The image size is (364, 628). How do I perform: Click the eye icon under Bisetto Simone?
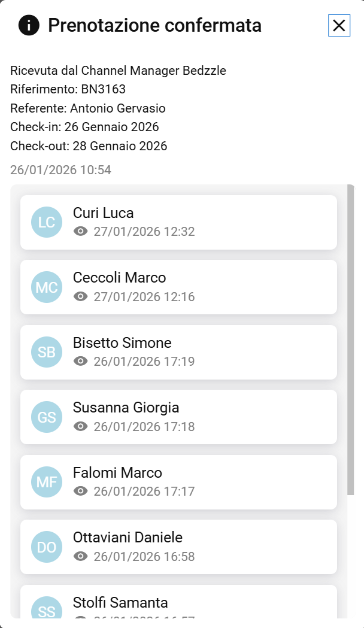[x=81, y=362]
